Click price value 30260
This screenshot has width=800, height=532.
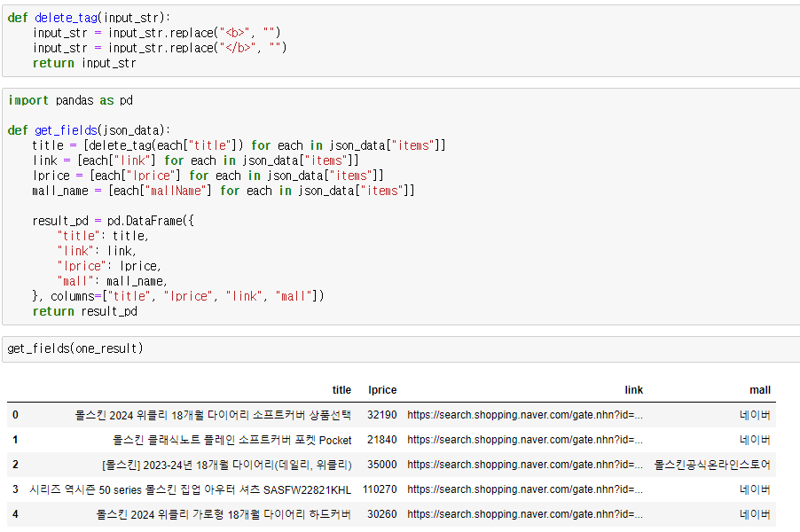(381, 514)
